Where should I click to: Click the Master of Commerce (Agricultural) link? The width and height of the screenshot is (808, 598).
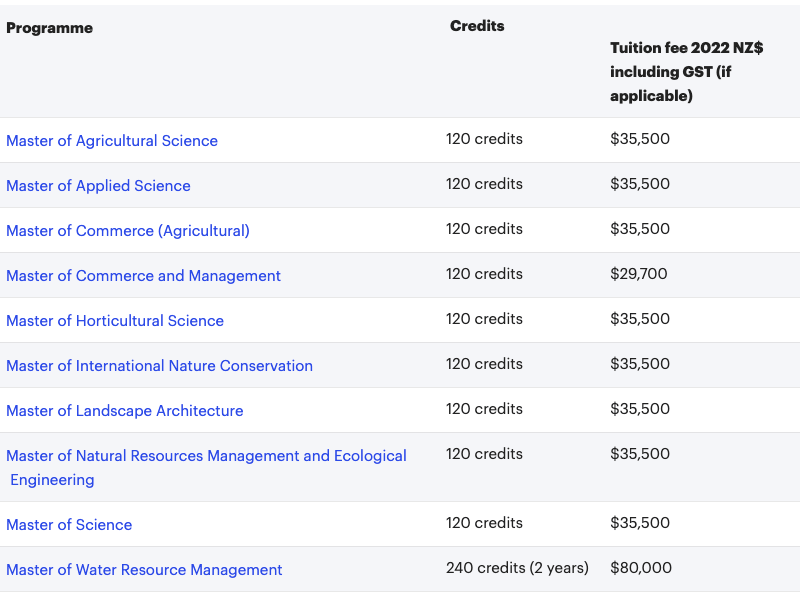(x=128, y=231)
